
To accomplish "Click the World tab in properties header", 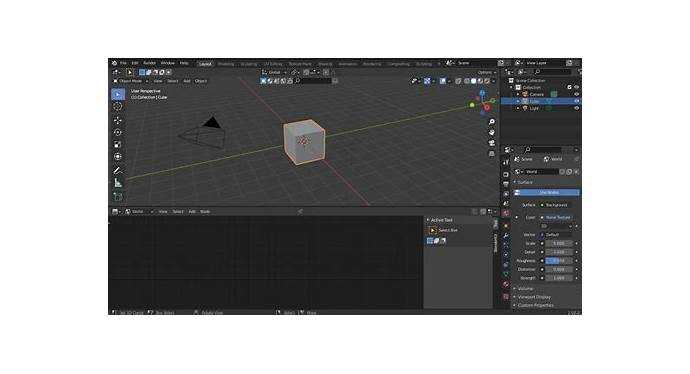I will click(553, 159).
